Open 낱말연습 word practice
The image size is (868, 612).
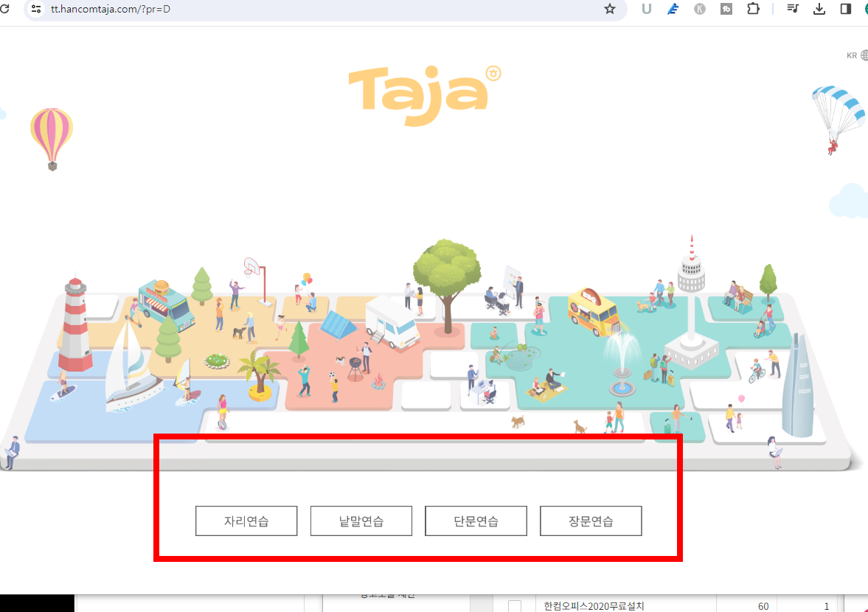tap(361, 521)
